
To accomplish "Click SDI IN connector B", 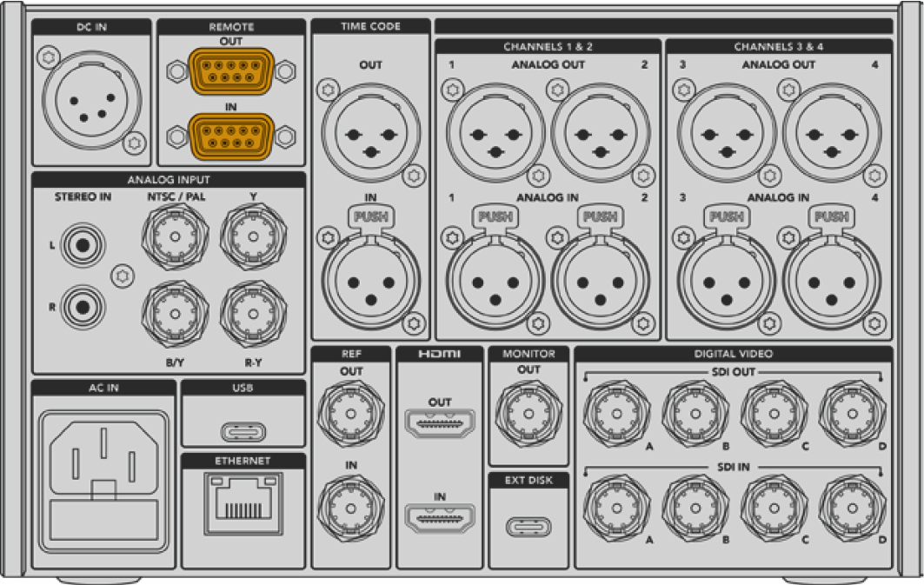I will (695, 508).
